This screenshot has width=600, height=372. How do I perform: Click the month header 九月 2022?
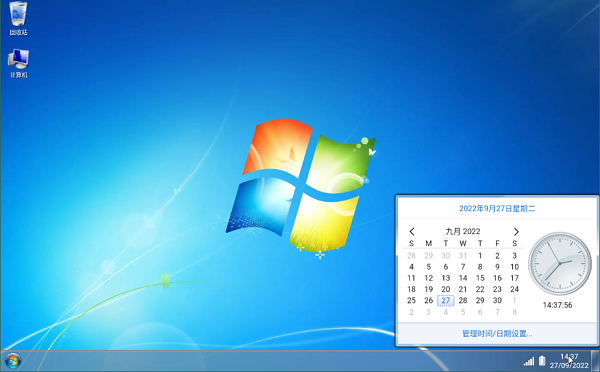tap(463, 231)
